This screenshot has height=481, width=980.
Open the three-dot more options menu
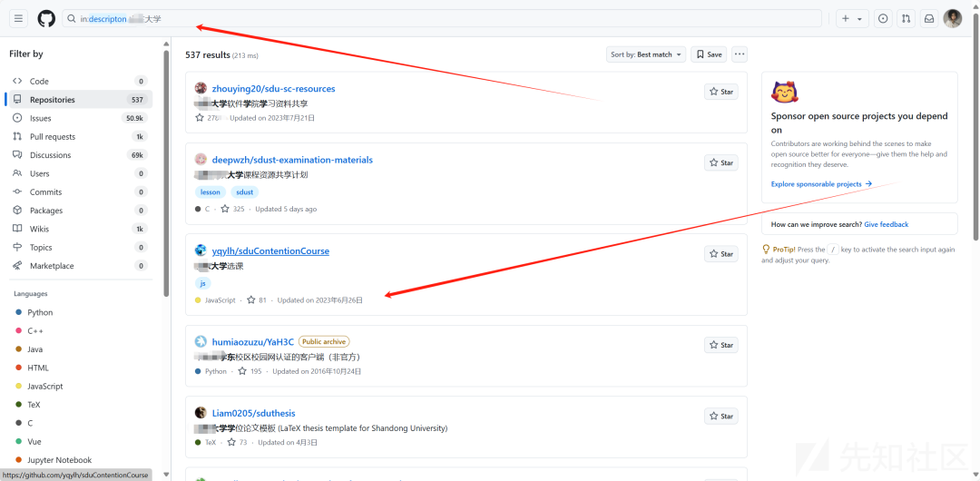[740, 54]
